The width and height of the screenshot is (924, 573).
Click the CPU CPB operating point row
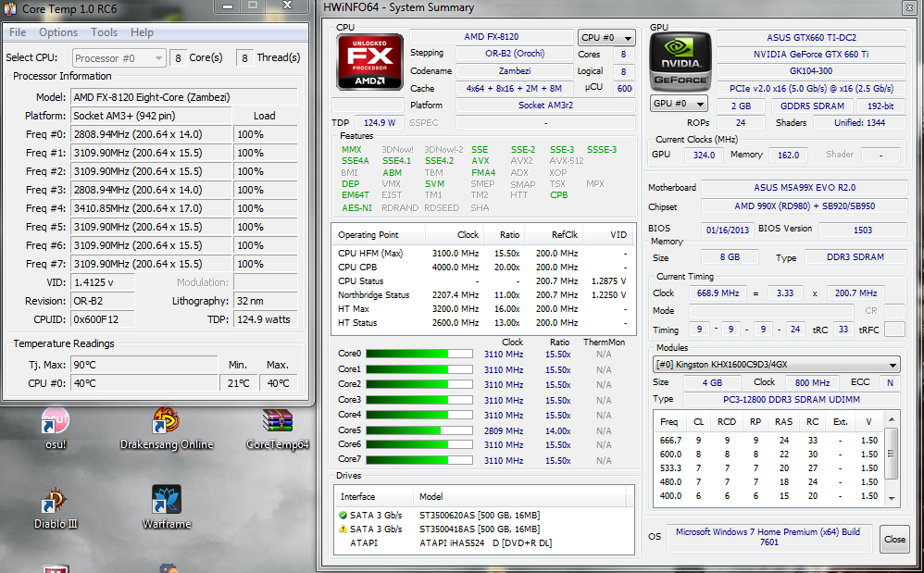[x=482, y=268]
